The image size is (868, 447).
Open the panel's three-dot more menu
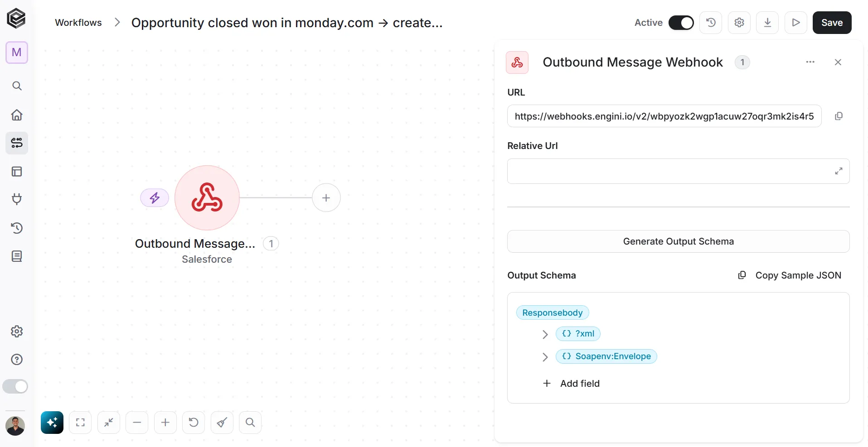click(810, 62)
